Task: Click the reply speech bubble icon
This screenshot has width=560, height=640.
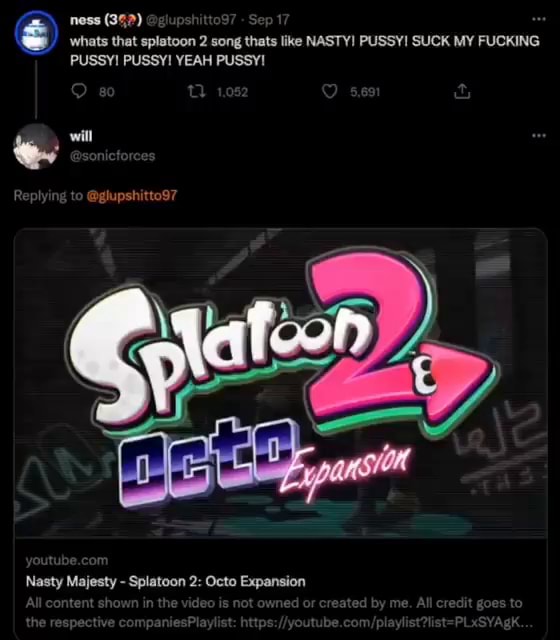Action: coord(79,91)
